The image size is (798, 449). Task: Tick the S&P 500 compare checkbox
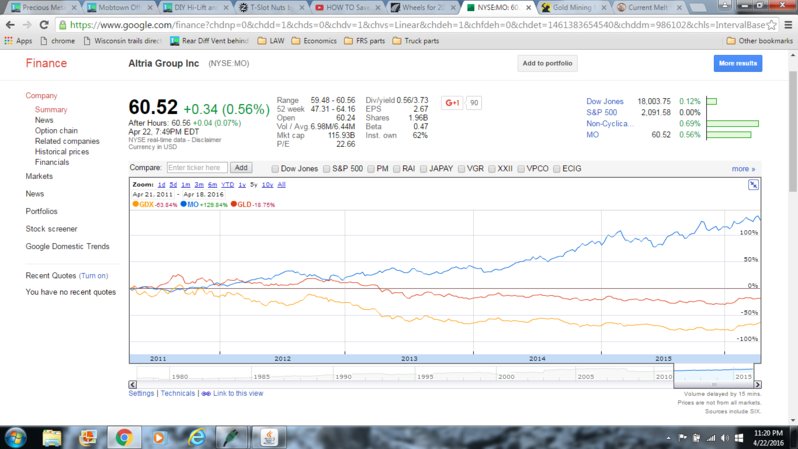pos(326,169)
